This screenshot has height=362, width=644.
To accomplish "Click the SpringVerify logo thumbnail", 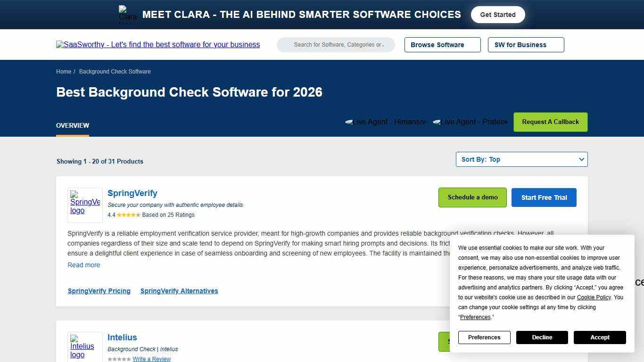I will [x=85, y=205].
